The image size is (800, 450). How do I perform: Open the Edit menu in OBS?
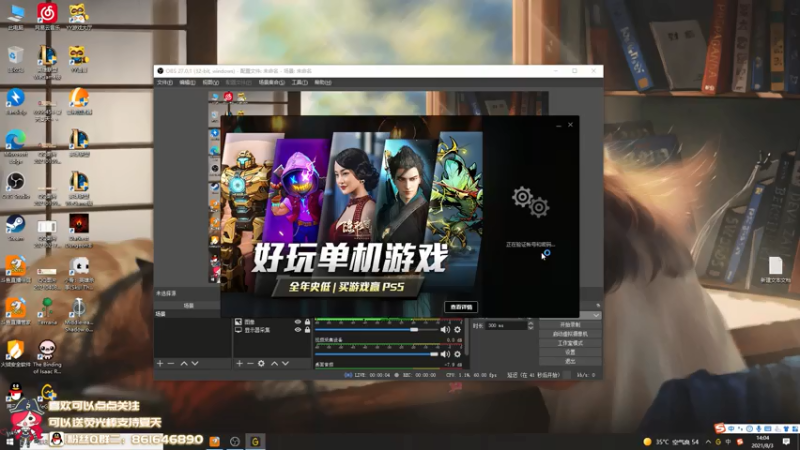tap(187, 82)
